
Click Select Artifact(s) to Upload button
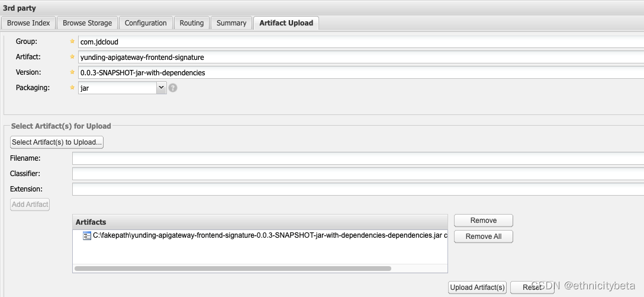pos(57,142)
